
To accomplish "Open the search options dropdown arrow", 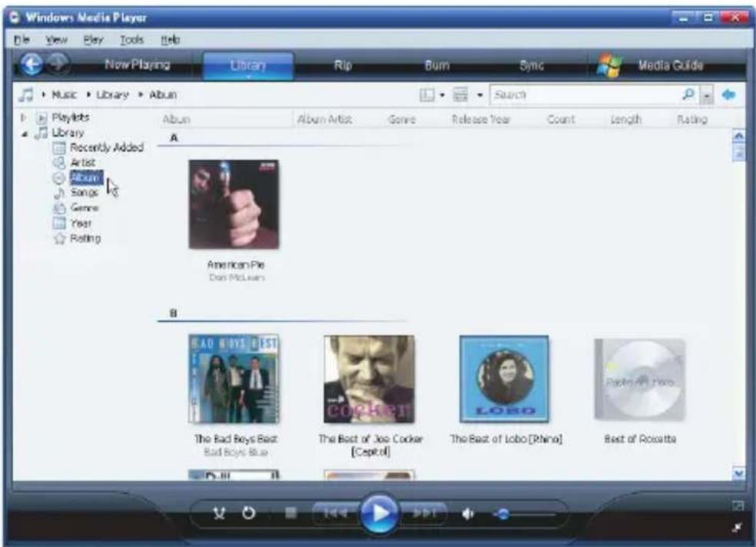I will tap(706, 95).
